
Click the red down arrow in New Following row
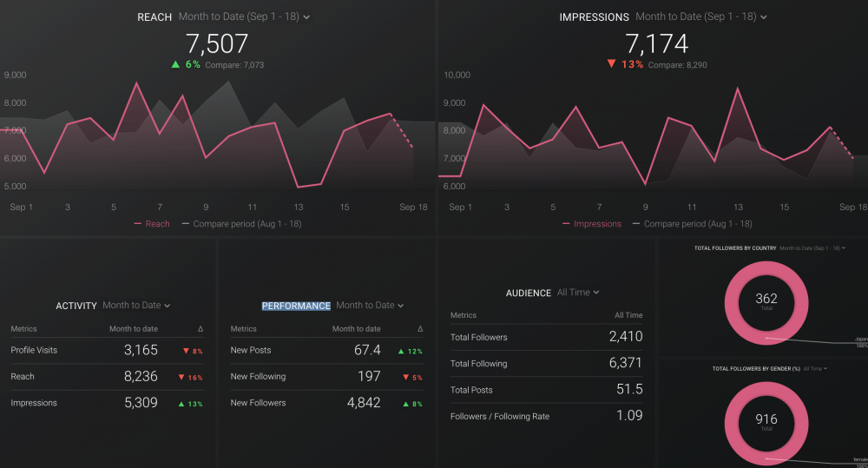point(405,377)
